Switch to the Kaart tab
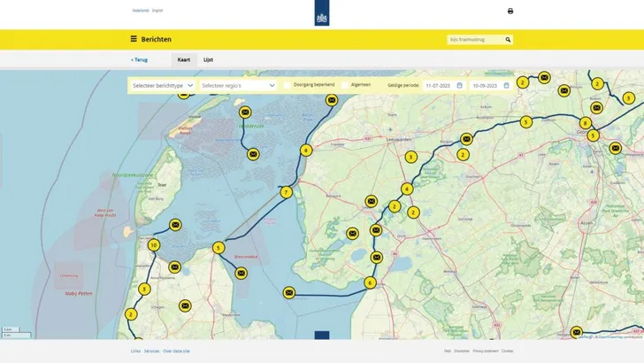Image resolution: width=644 pixels, height=363 pixels. click(x=184, y=59)
